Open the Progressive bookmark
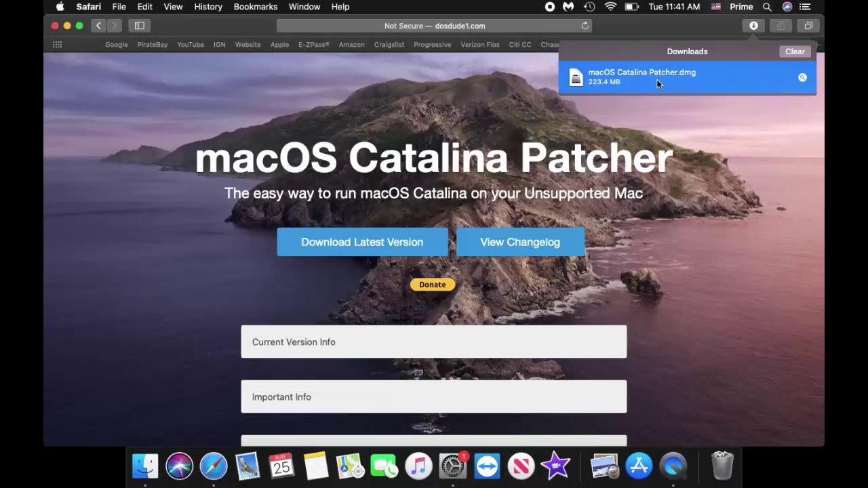Screen dimensions: 868x488 [433, 45]
